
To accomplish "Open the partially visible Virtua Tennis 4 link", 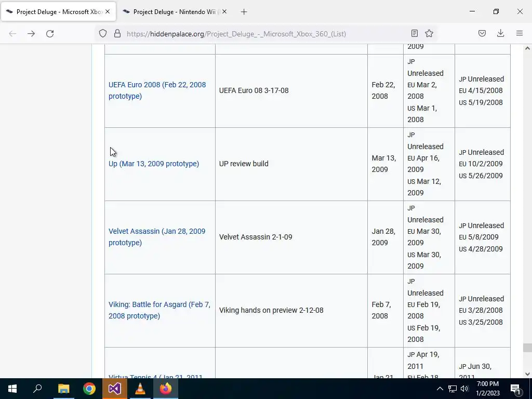I will 156,376.
